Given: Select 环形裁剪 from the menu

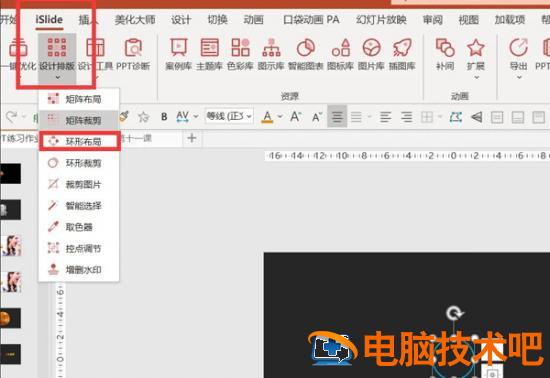Looking at the screenshot, I should point(79,163).
